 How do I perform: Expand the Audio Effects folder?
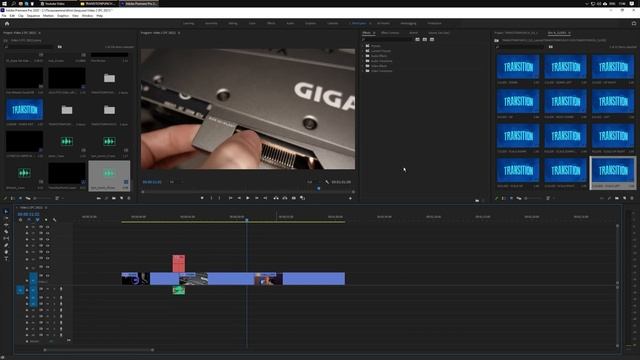(x=363, y=56)
